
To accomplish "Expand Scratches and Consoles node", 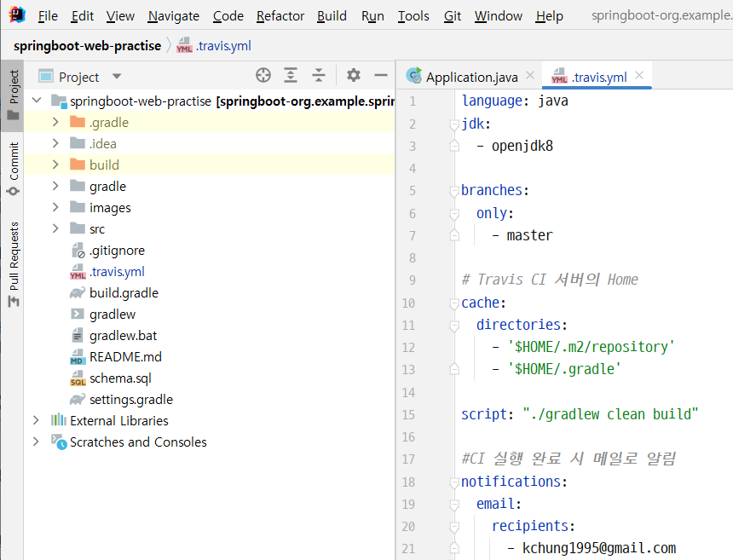I will click(36, 442).
